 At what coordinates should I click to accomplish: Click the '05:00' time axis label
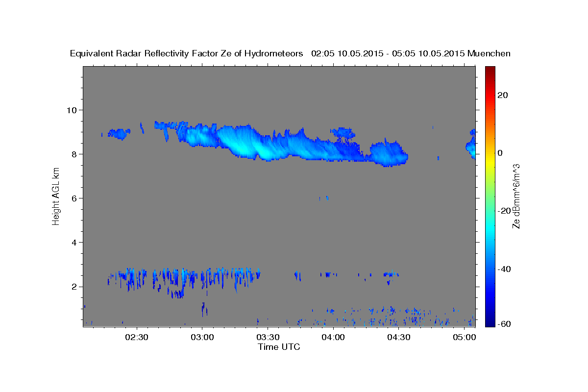465,338
